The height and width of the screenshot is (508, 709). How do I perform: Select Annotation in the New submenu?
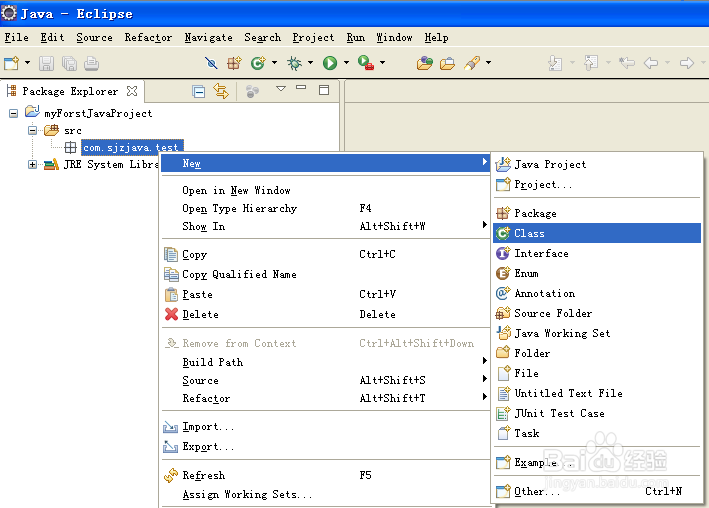[x=597, y=293]
